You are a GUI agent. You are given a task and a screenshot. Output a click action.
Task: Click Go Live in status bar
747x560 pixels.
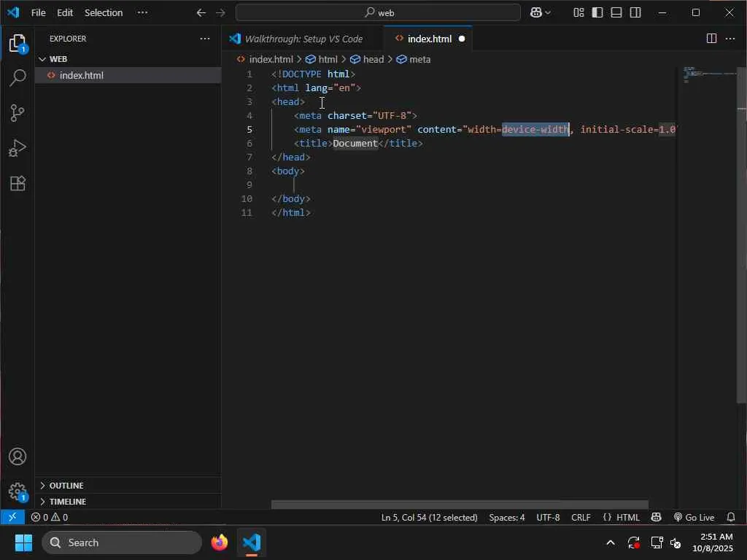click(x=694, y=518)
